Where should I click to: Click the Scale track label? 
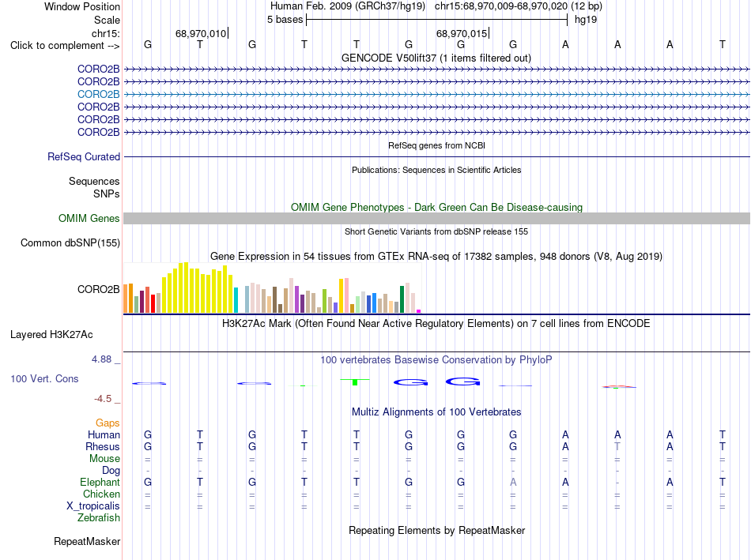click(x=107, y=20)
